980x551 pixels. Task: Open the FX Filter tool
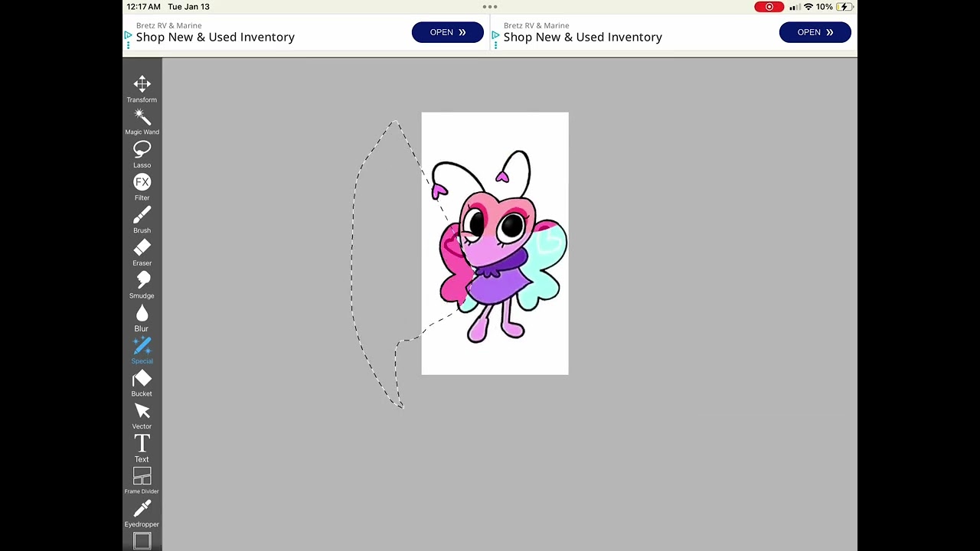[142, 187]
